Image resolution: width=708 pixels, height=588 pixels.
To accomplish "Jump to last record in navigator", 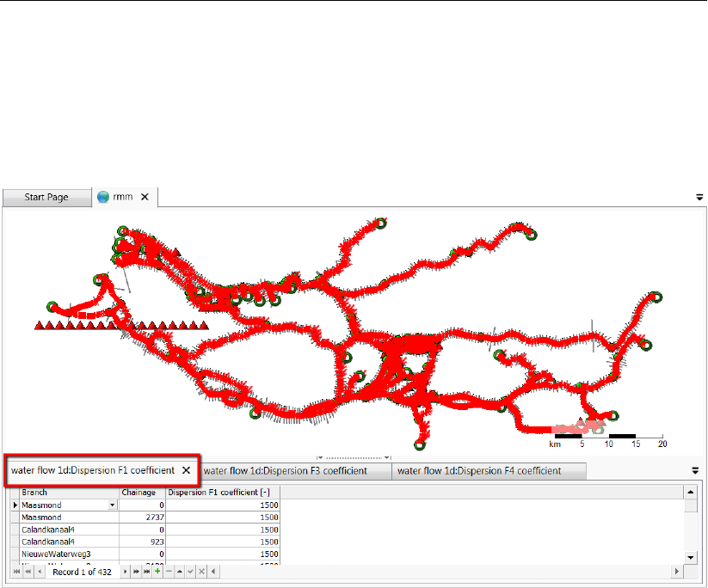I will tap(147, 572).
